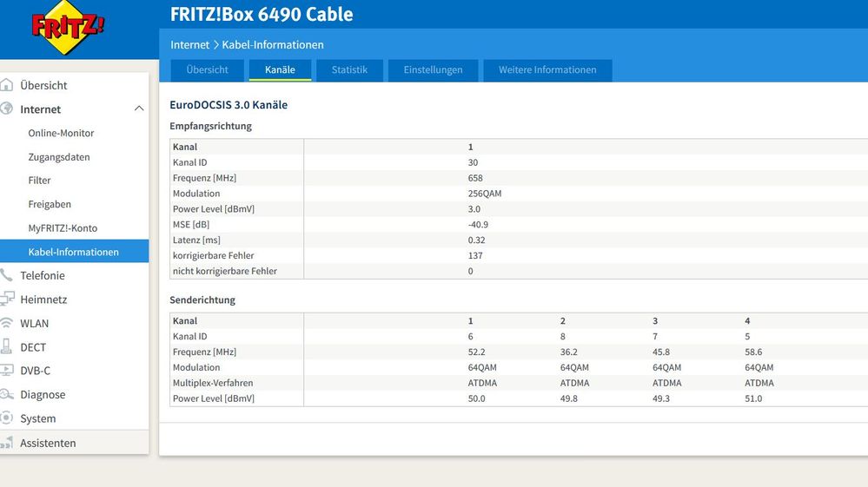The width and height of the screenshot is (868, 487).
Task: Click upstream power level 50.0
Action: [476, 398]
